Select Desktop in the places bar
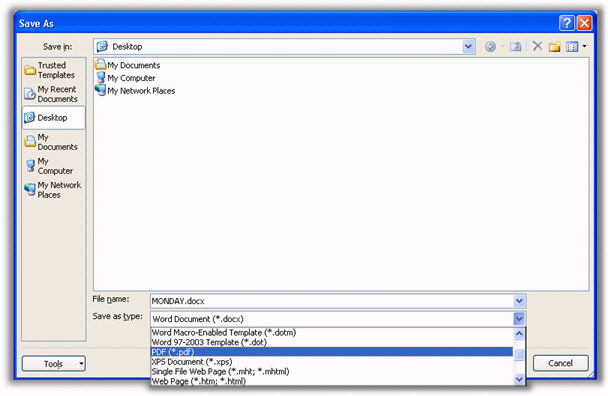Viewport: 608px width, 396px height. (54, 118)
